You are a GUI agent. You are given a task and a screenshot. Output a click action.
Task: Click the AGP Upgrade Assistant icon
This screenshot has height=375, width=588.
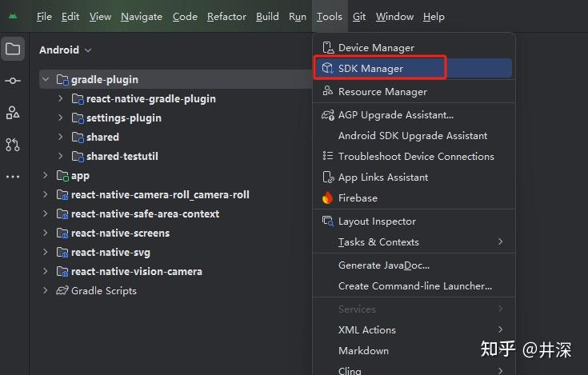pyautogui.click(x=328, y=114)
